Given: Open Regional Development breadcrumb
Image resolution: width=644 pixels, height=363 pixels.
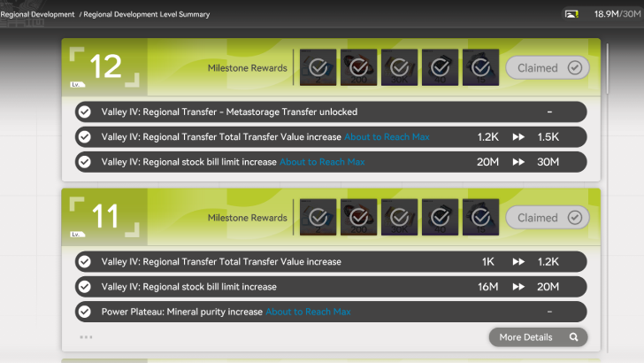Looking at the screenshot, I should pyautogui.click(x=37, y=14).
